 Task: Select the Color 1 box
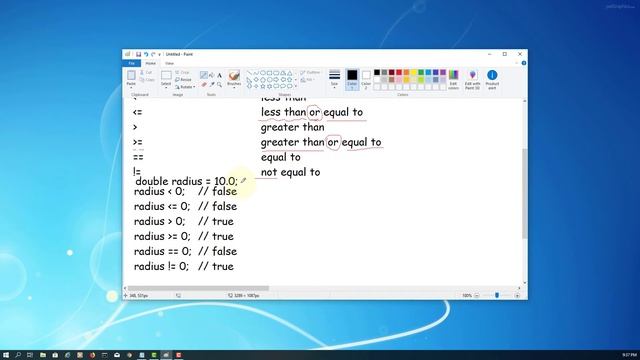[x=352, y=79]
